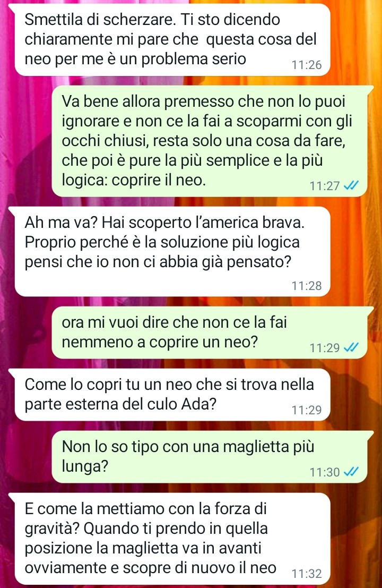Select the message 'Non lo so tipo con una maglietta'
382x588 pixels.
coord(213,457)
